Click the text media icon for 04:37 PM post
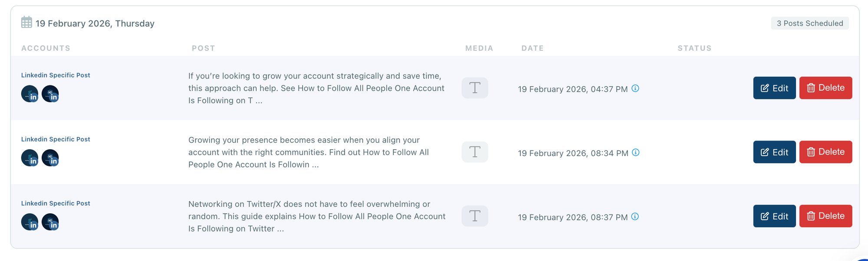 click(475, 88)
